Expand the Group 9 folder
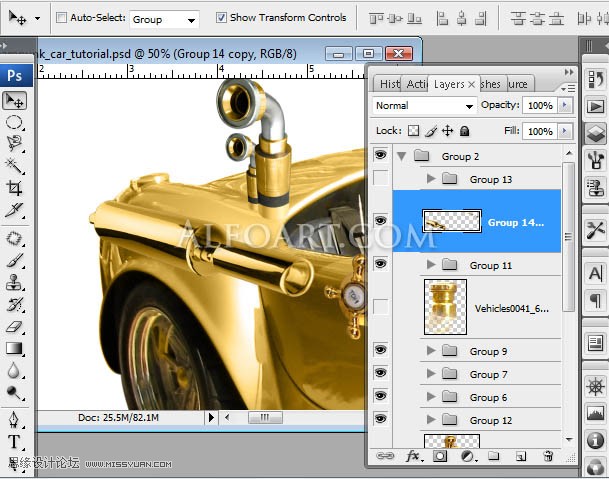The height and width of the screenshot is (479, 609). (x=430, y=351)
